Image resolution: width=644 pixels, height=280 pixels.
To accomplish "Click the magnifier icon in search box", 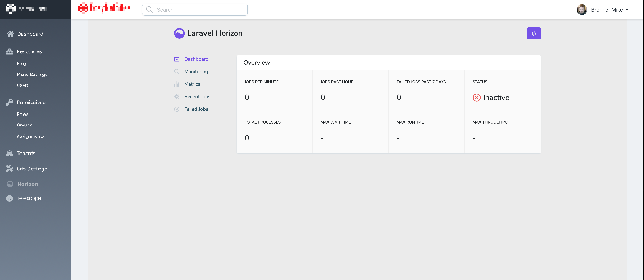I will click(x=149, y=10).
